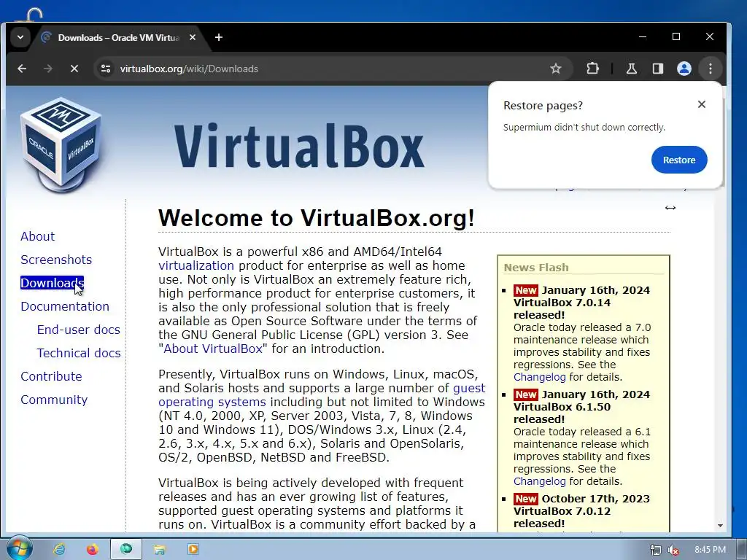Viewport: 747px width, 560px height.
Task: Minimize the browser window
Action: pyautogui.click(x=643, y=36)
